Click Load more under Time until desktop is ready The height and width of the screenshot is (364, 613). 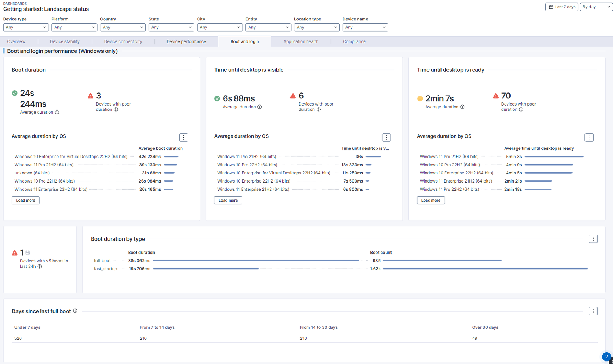431,200
